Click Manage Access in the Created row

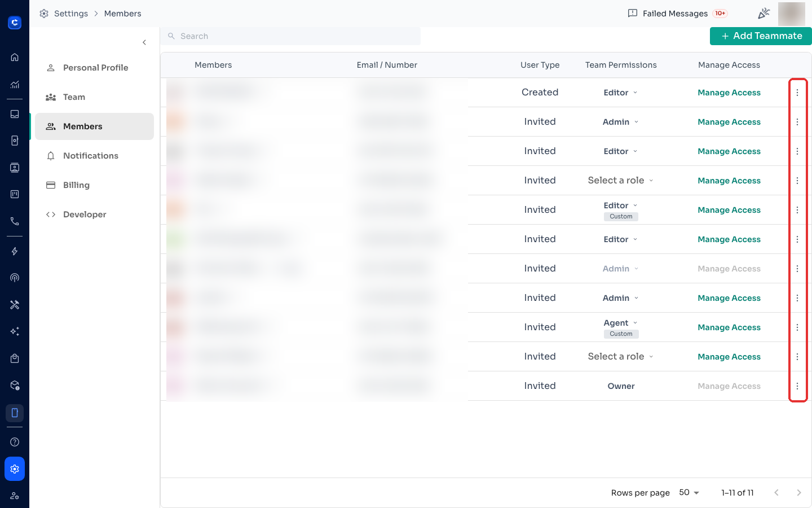pos(729,93)
